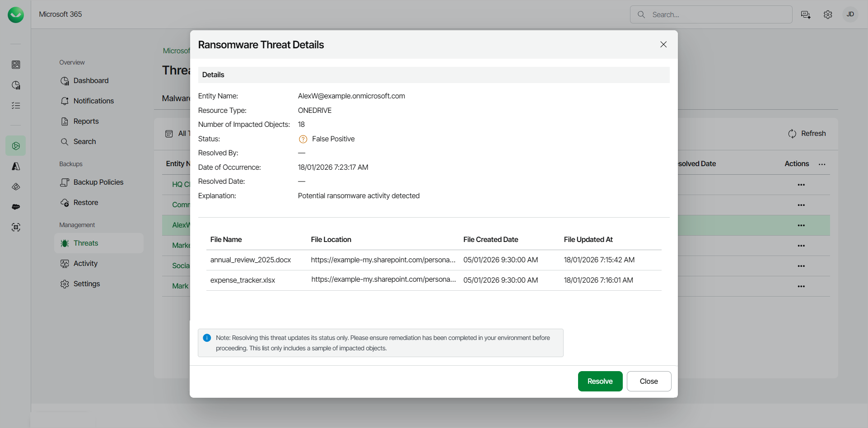This screenshot has width=868, height=428.
Task: Open the JD user avatar menu
Action: point(850,14)
